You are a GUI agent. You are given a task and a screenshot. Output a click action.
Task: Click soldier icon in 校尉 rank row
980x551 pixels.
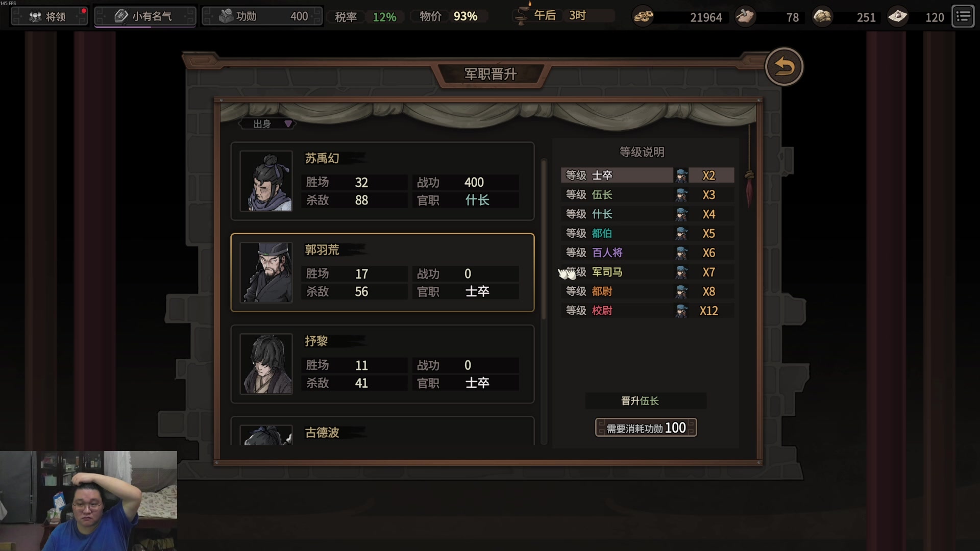click(681, 311)
